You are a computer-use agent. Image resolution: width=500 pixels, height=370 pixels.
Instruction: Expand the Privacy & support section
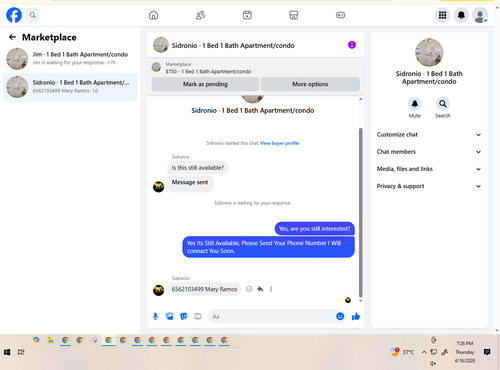coord(429,186)
